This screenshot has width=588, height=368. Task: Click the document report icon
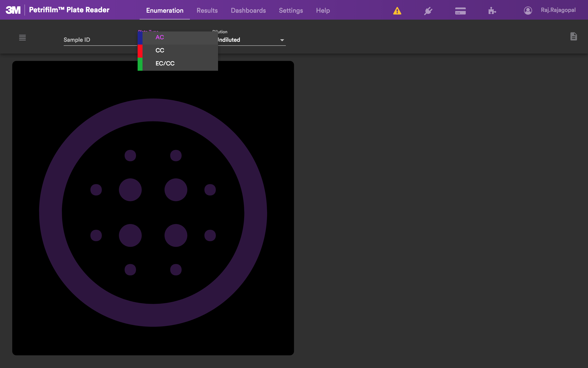pyautogui.click(x=574, y=37)
